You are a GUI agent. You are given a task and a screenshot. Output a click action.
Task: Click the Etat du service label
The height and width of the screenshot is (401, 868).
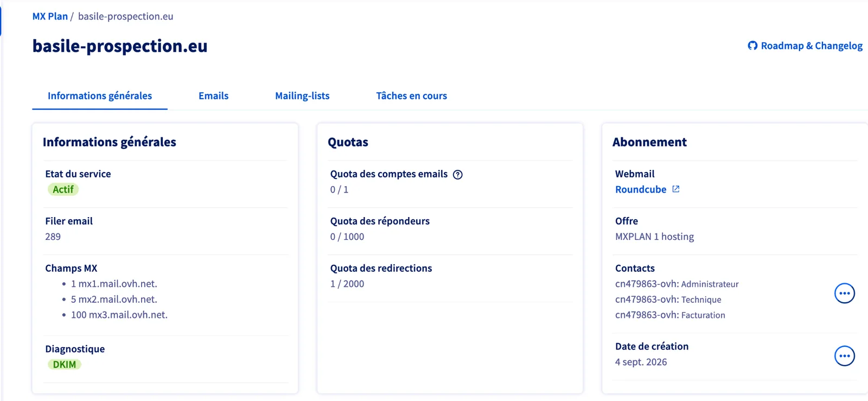tap(78, 174)
